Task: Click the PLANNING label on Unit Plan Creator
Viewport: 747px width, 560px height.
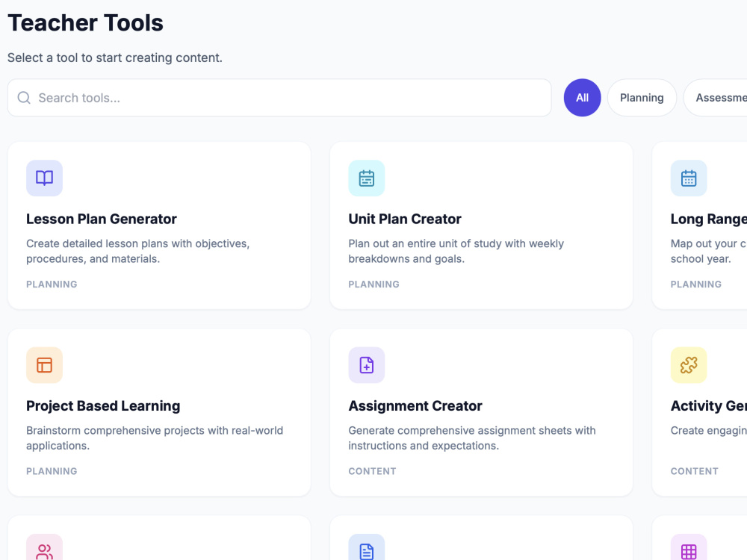Action: [x=373, y=284]
